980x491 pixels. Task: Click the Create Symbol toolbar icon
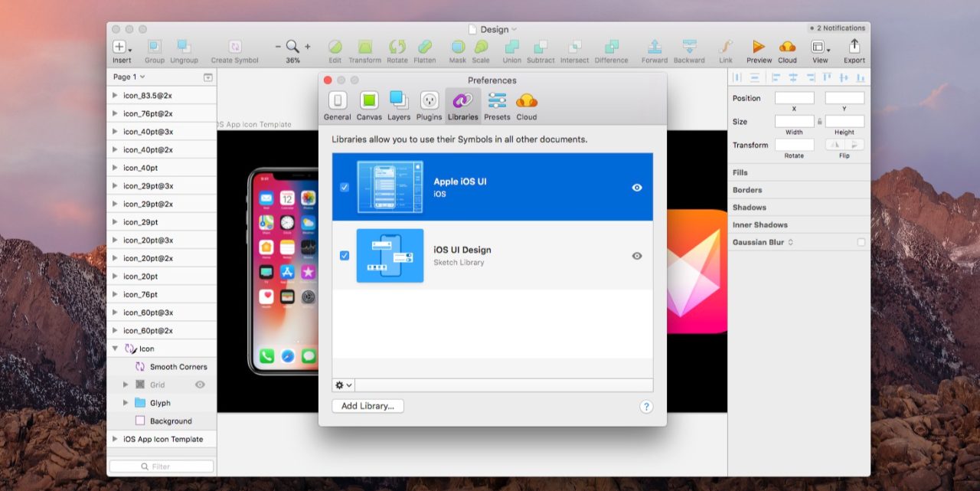point(235,47)
